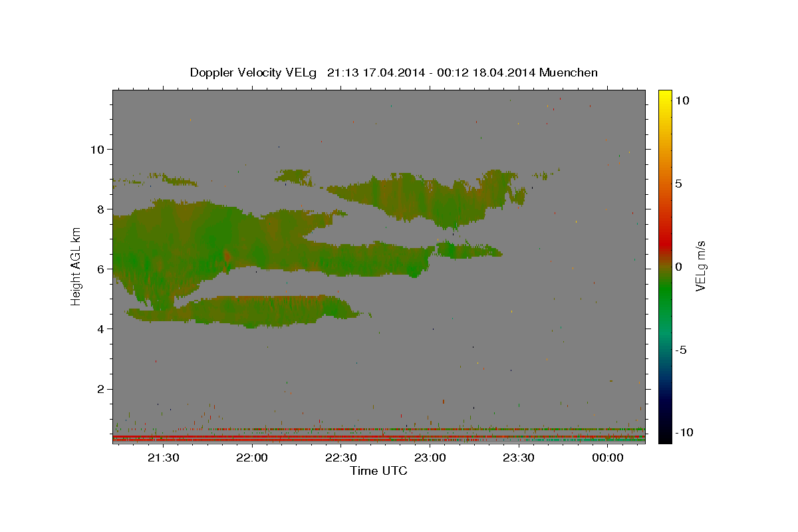
Task: Click the yellow top of the colorbar
Action: pos(665,95)
